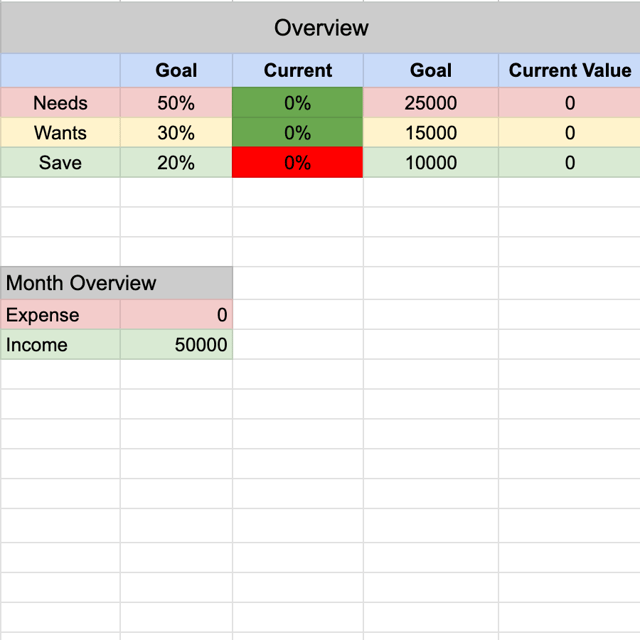
Task: Select the green 0% Current cell for Needs
Action: click(x=298, y=103)
